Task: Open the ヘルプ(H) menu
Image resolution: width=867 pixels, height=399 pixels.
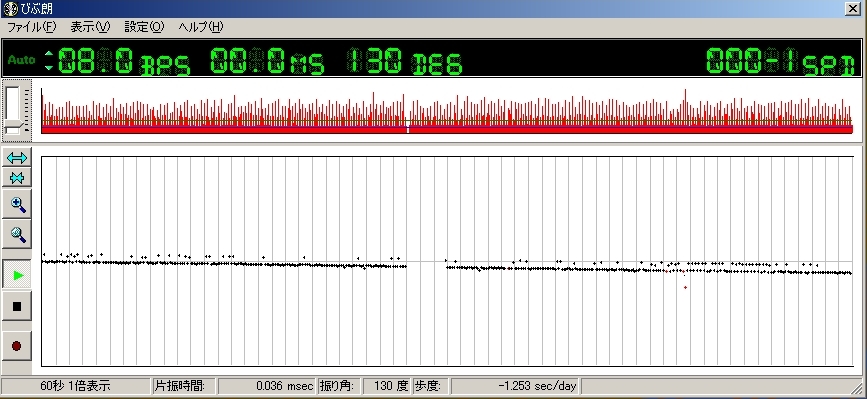Action: pyautogui.click(x=201, y=27)
